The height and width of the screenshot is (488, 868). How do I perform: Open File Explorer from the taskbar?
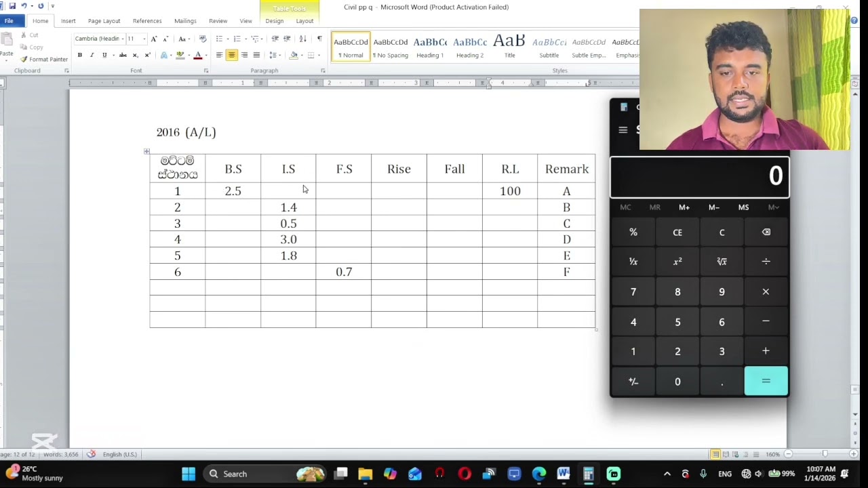[366, 474]
